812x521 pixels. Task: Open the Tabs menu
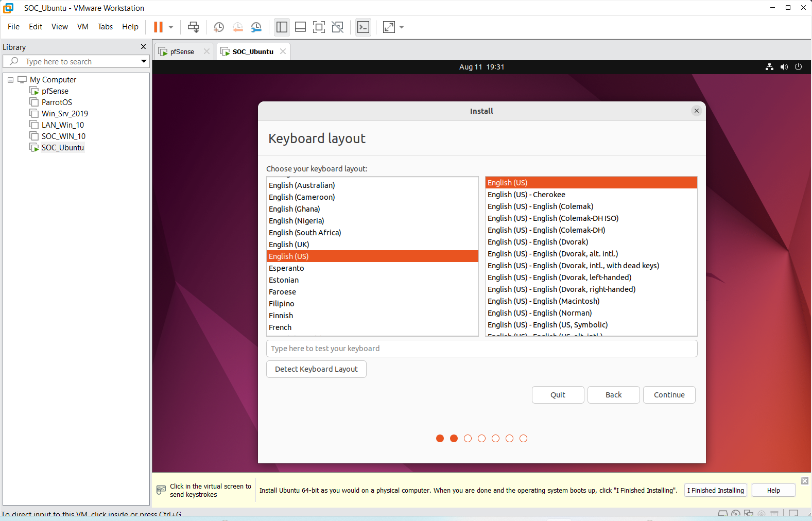tap(105, 27)
